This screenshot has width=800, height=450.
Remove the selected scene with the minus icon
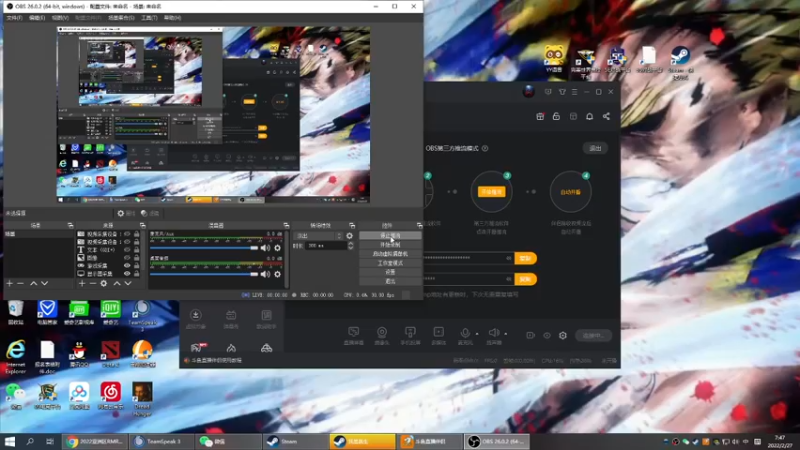click(20, 283)
